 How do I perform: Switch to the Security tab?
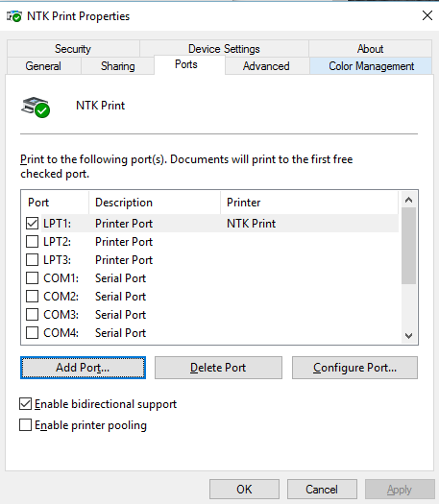click(x=73, y=49)
